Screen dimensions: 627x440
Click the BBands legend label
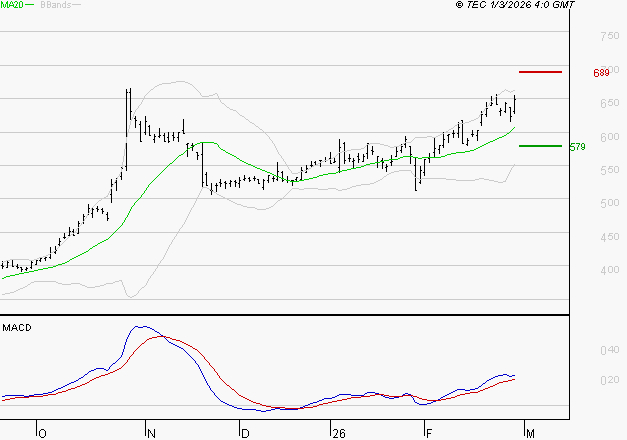pos(56,5)
